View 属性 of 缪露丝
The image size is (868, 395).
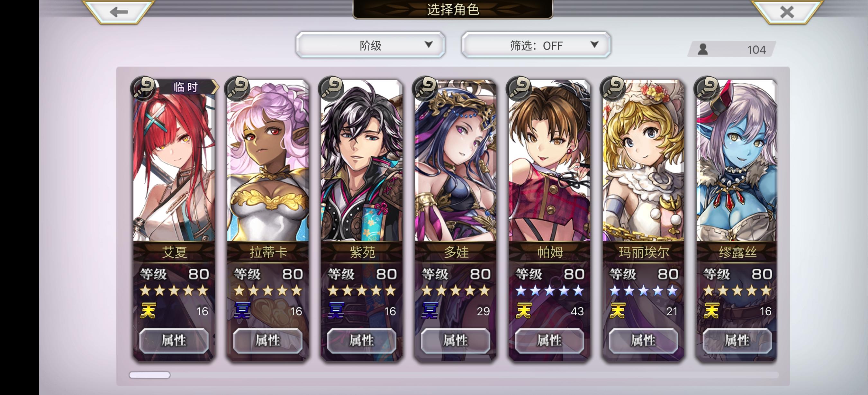point(737,340)
